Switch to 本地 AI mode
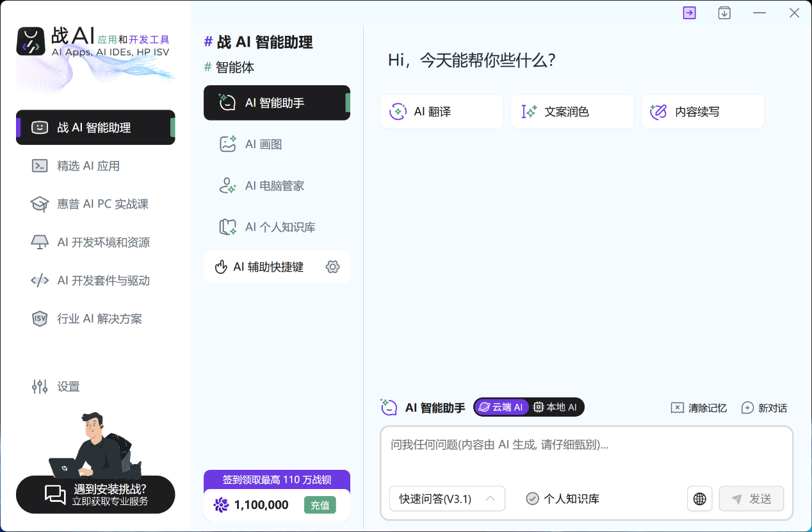Viewport: 812px width, 532px height. point(555,406)
